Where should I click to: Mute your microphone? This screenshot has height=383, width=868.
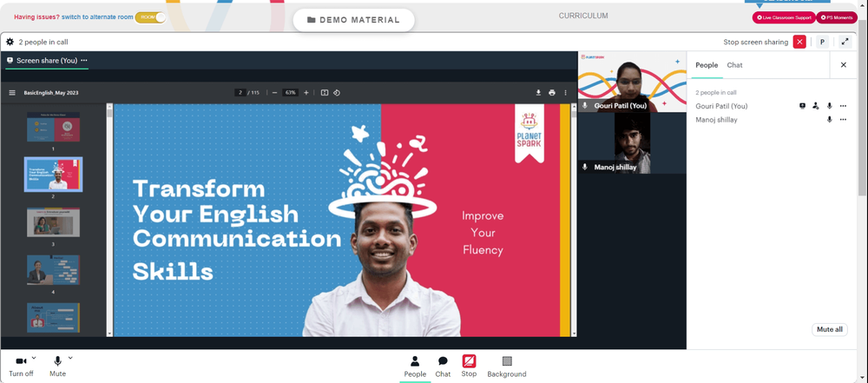click(x=57, y=366)
